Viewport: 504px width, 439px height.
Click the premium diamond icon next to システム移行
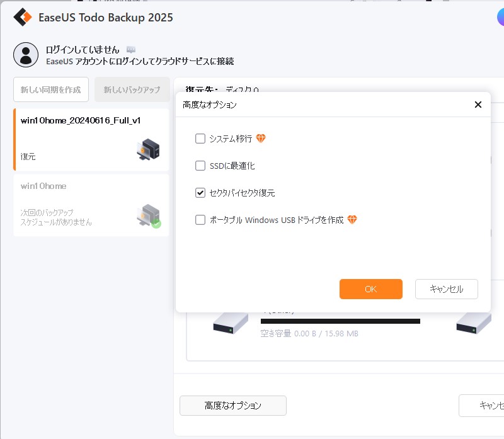coord(261,139)
